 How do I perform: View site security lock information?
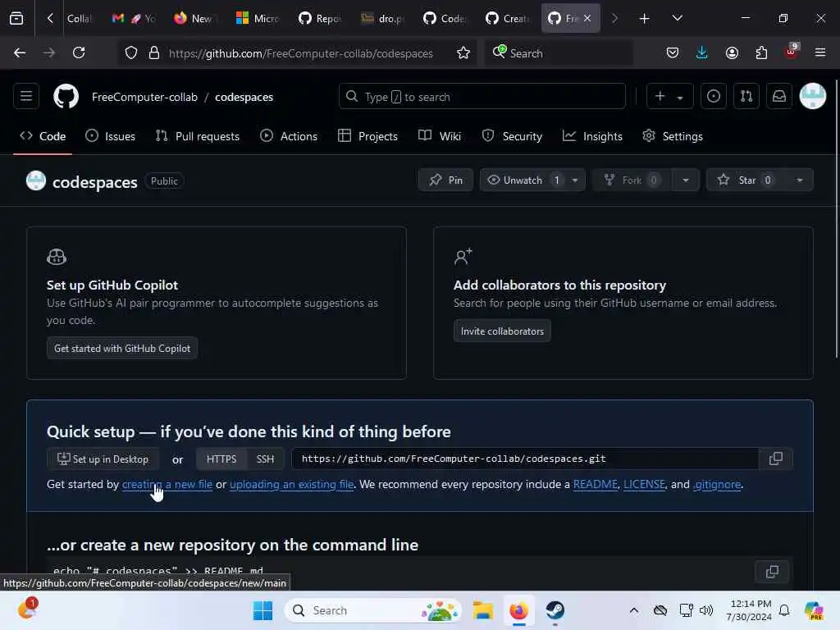tap(154, 53)
